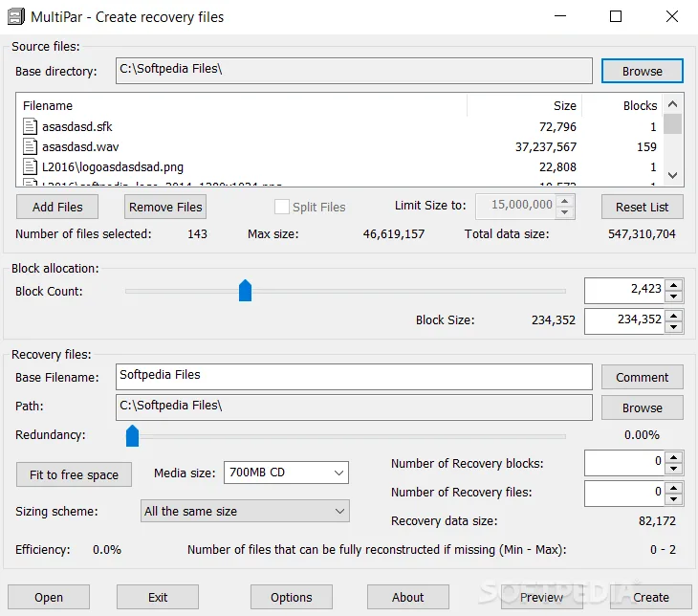Select the asasdasd.sfk file icon
This screenshot has height=616, width=698.
[x=30, y=126]
